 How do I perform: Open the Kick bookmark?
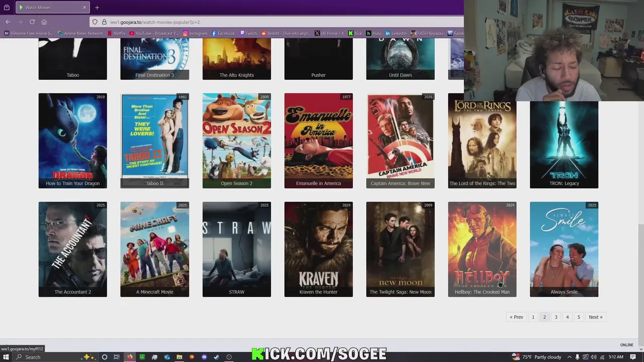[x=355, y=33]
